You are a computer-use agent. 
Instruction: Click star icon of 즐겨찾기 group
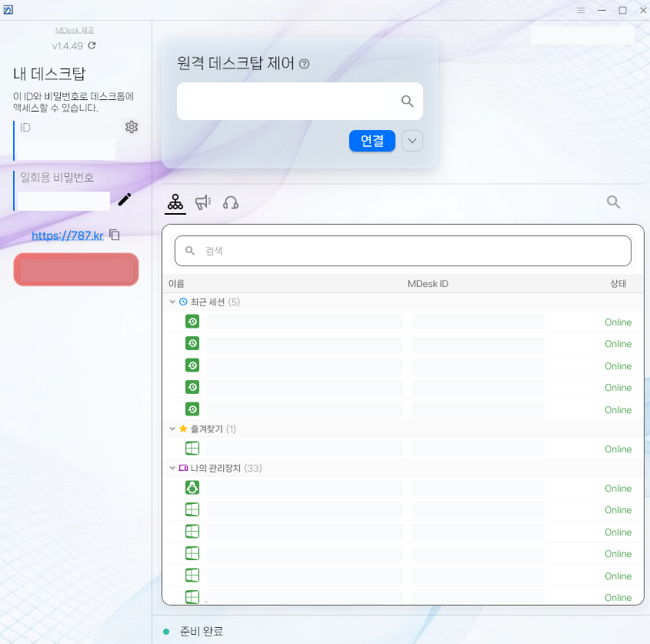pos(183,429)
